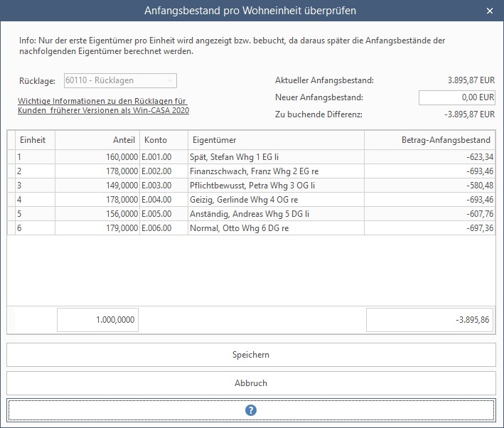Screen dimensions: 504x428
Task: Close the Anfangsbestand dialog window
Action: 489,11
